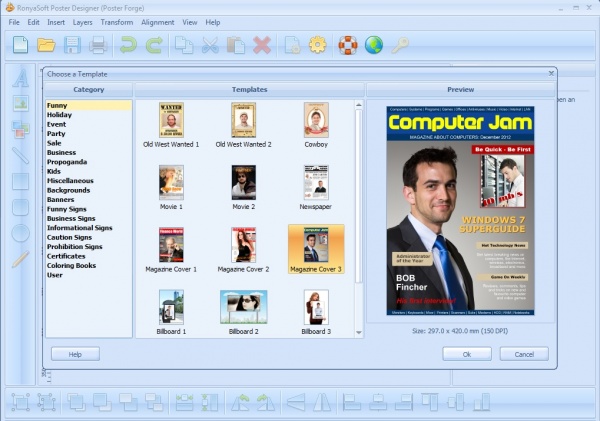
Task: Select the Rounded Rectangle tool
Action: 21,207
